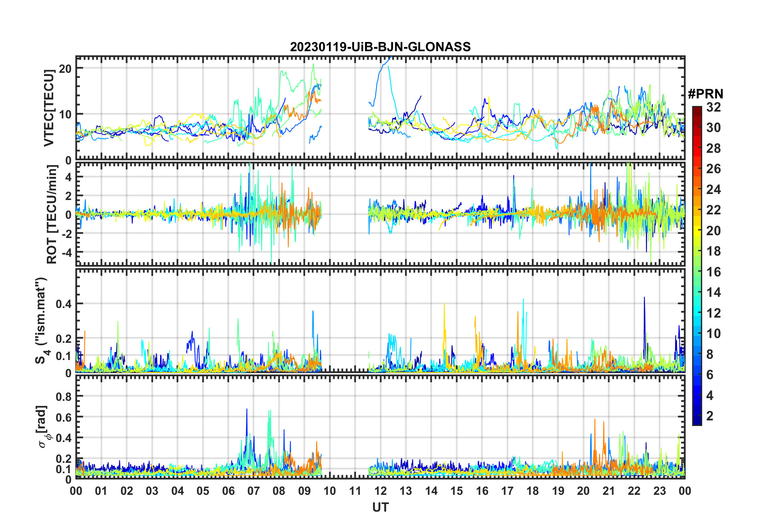Viewport: 761px width, 532px height.
Task: Click x-axis hour tick 21
Action: 609,491
